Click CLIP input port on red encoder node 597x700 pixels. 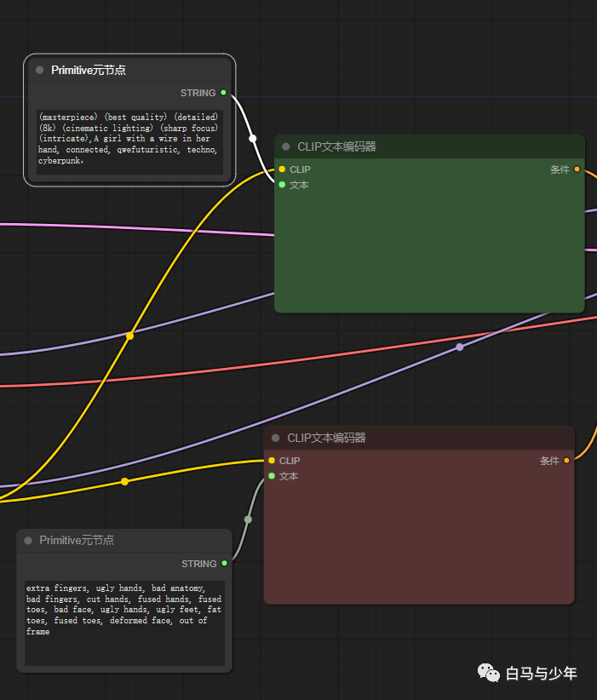pos(272,461)
